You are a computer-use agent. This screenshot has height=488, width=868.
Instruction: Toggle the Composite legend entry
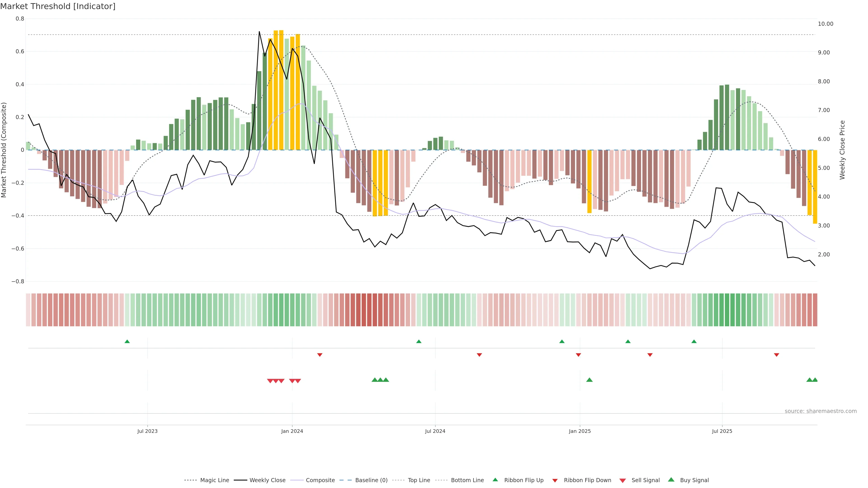pos(320,480)
